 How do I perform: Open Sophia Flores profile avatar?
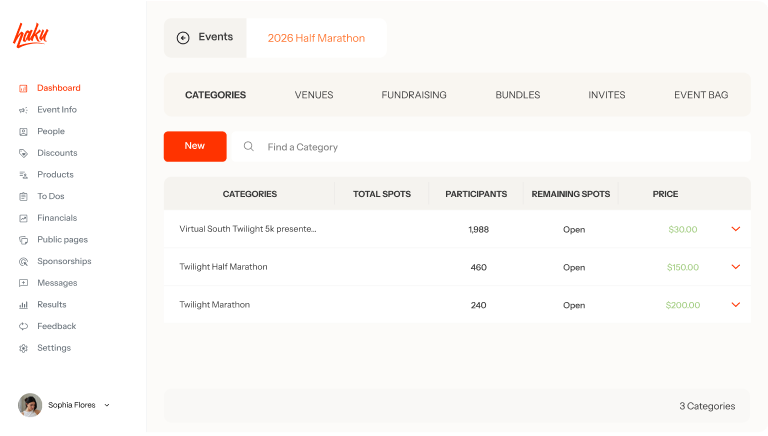30,405
